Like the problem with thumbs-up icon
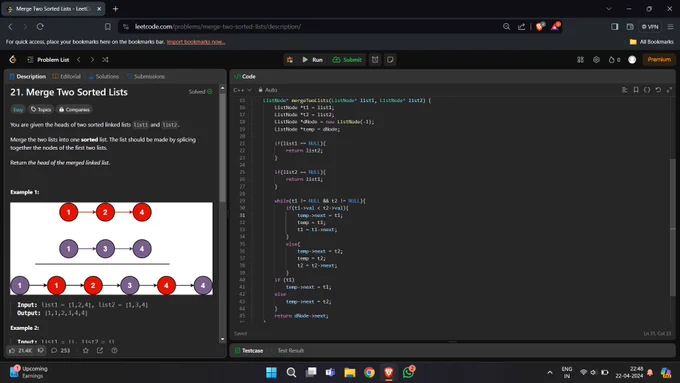Image resolution: width=680 pixels, height=383 pixels. coord(21,350)
